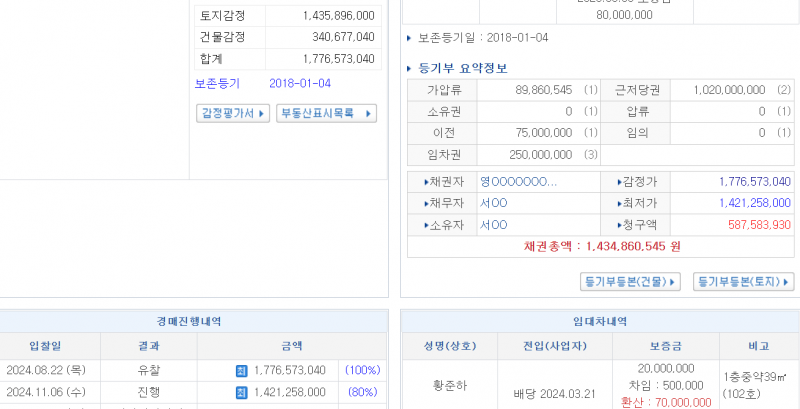View 등기부등본(토지) land registry
The height and width of the screenshot is (409, 800).
[743, 282]
